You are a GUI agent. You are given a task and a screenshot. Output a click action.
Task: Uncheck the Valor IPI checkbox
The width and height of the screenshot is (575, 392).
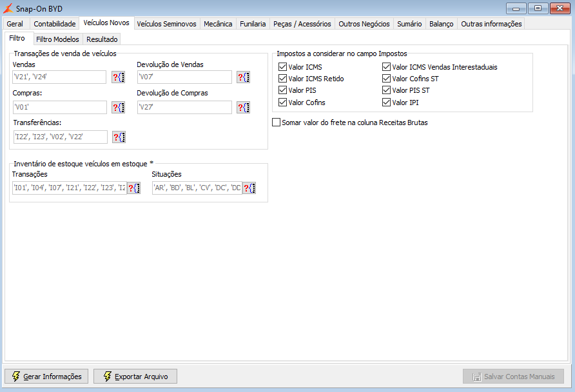pyautogui.click(x=386, y=103)
